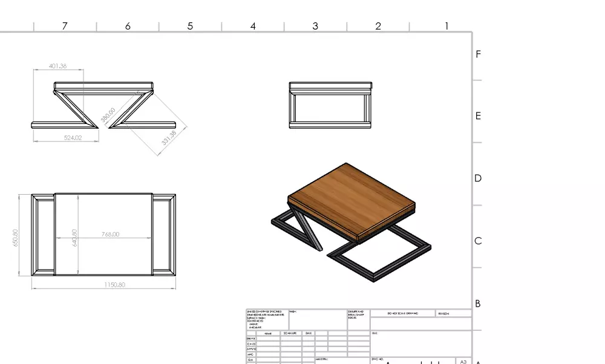Viewport: 605px width, 364px height.
Task: Click zone label 7 on the top border
Action: point(65,26)
